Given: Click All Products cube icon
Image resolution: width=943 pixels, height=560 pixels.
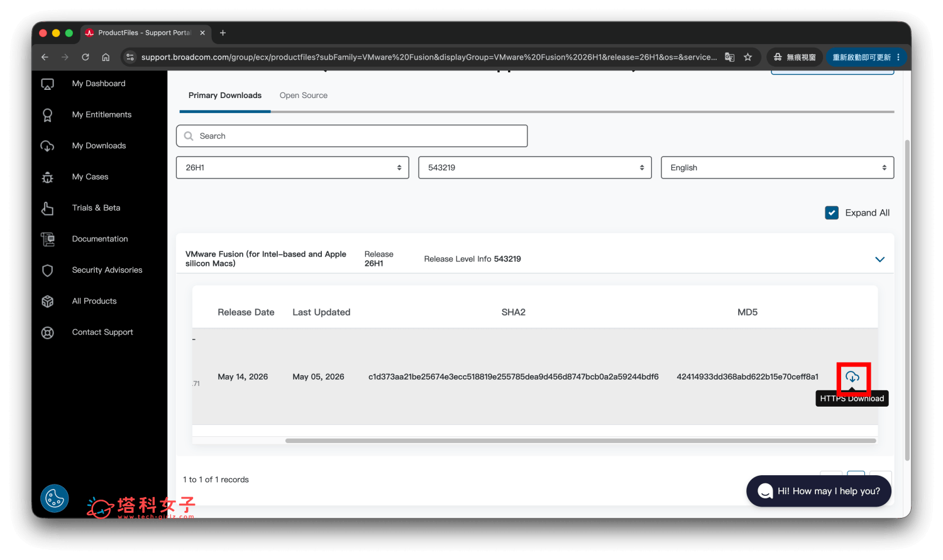Looking at the screenshot, I should pyautogui.click(x=47, y=301).
